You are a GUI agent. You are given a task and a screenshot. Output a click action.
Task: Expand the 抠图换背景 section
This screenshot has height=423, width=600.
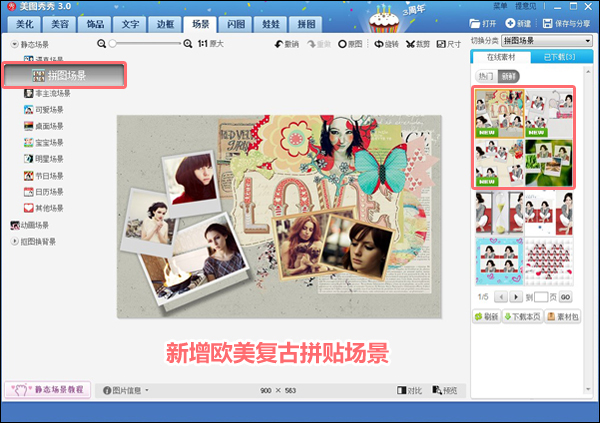15,242
